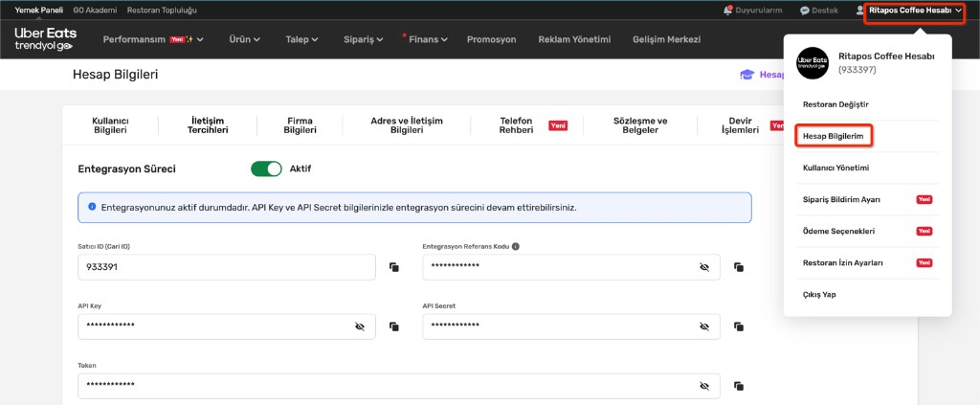The image size is (980, 405).
Task: Open Gelişim Merkezi page
Action: click(666, 39)
